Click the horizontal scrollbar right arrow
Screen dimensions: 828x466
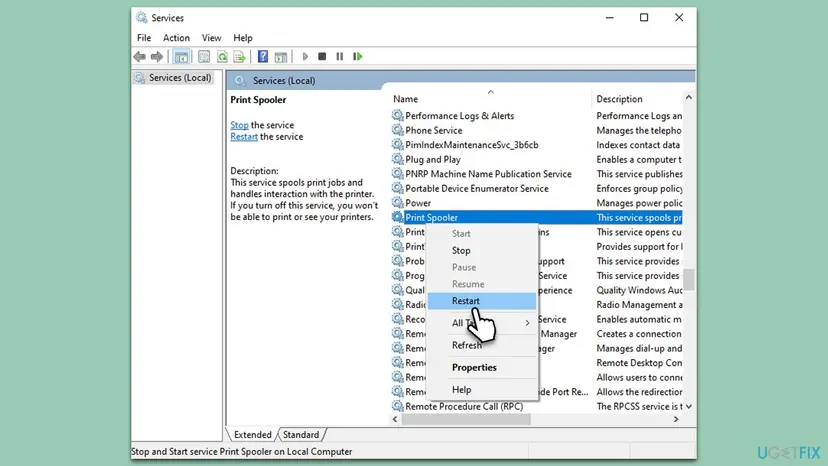pyautogui.click(x=676, y=419)
